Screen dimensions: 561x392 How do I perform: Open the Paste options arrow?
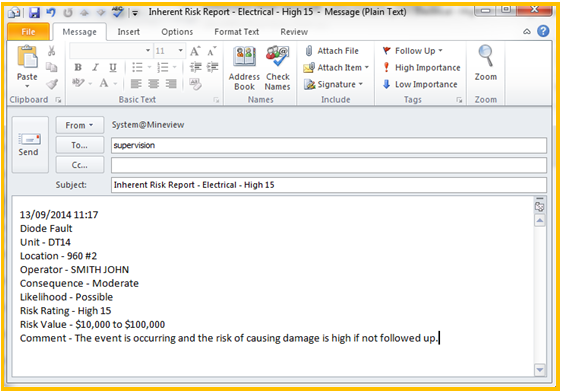coord(27,86)
